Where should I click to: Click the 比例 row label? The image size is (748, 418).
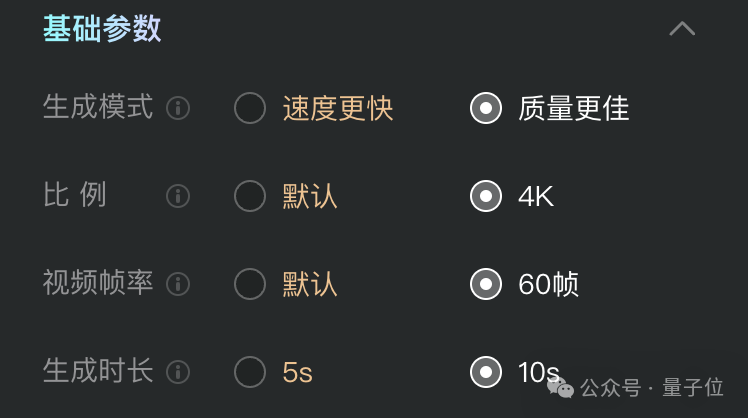click(x=74, y=195)
